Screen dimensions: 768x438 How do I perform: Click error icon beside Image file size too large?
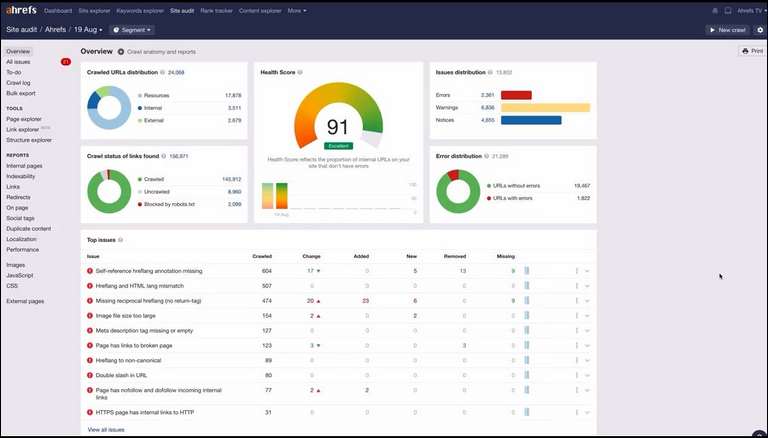coord(90,316)
